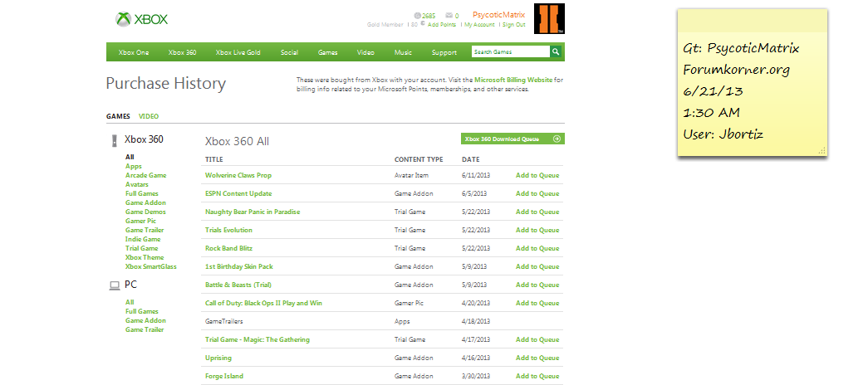
Task: Open the Video nav menu
Action: click(365, 52)
